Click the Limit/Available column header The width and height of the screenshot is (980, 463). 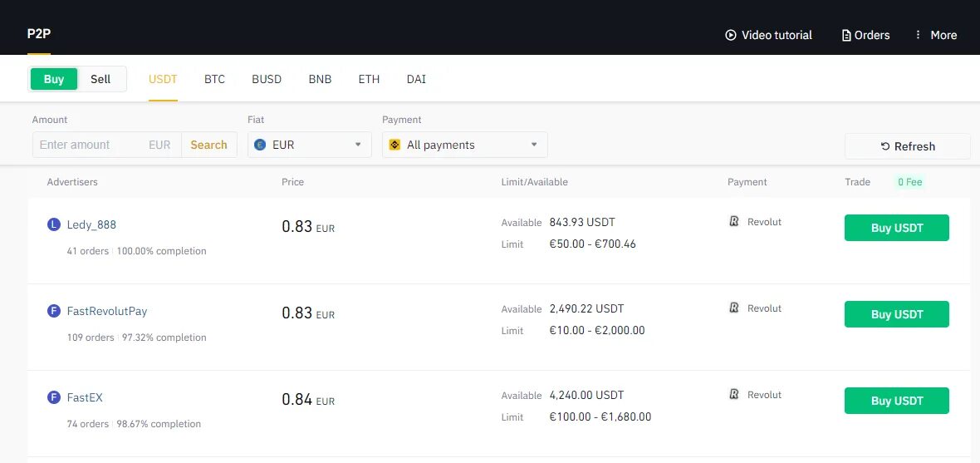(534, 182)
